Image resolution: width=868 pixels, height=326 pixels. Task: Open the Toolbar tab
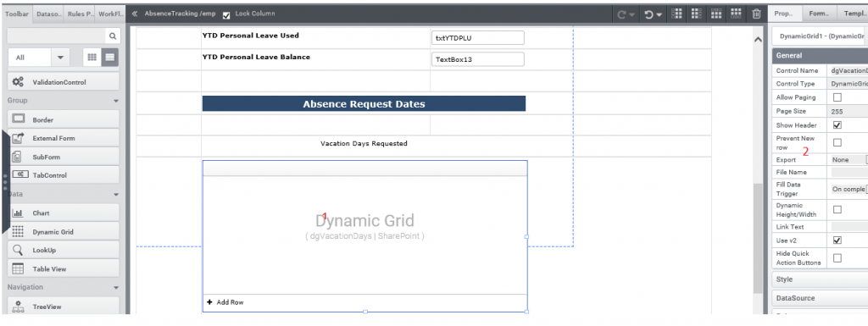17,14
